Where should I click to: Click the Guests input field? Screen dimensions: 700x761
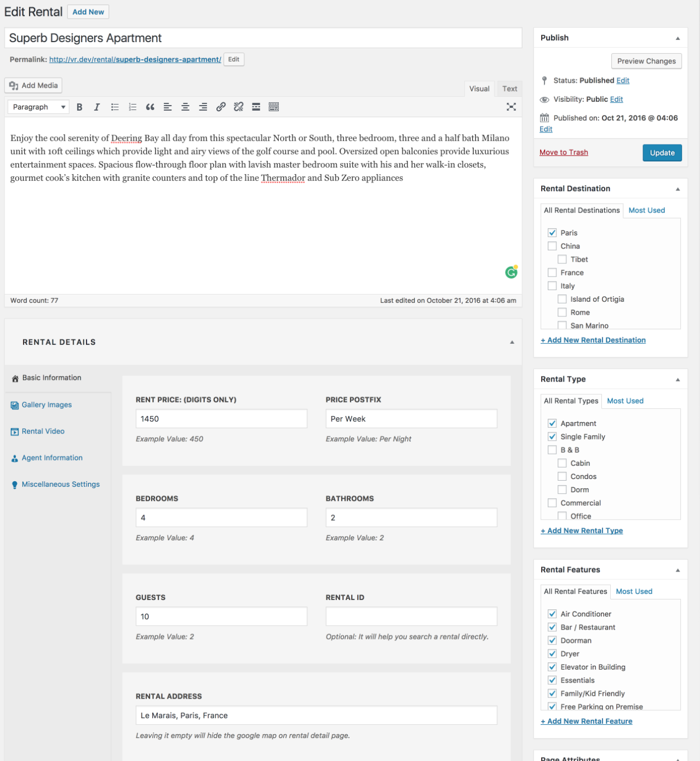click(221, 616)
